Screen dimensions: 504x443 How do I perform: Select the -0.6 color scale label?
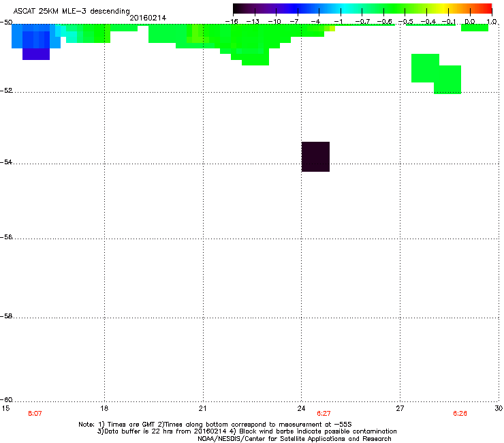point(384,22)
